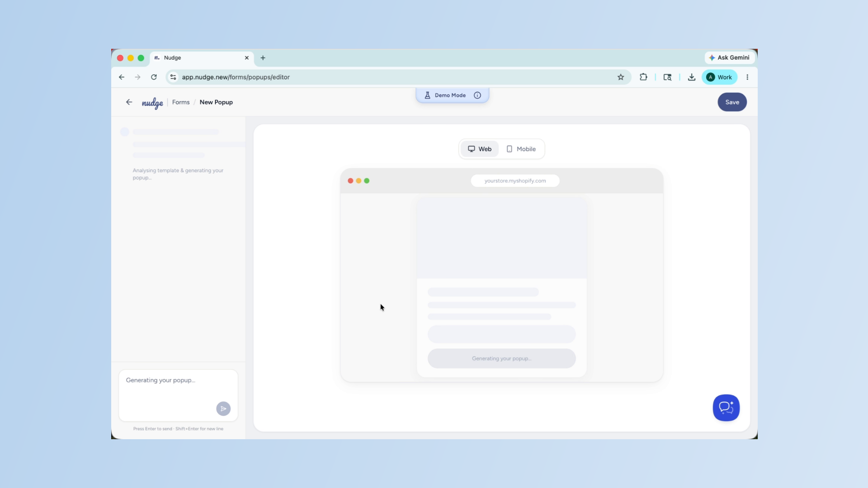Open the Extensions puzzle icon
This screenshot has height=488, width=868.
click(x=643, y=77)
